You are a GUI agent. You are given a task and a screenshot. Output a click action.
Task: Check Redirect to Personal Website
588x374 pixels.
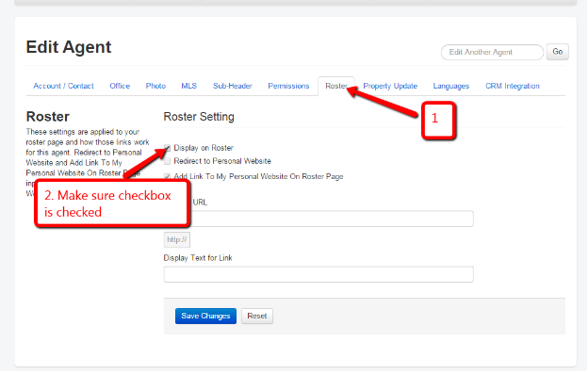pyautogui.click(x=167, y=161)
